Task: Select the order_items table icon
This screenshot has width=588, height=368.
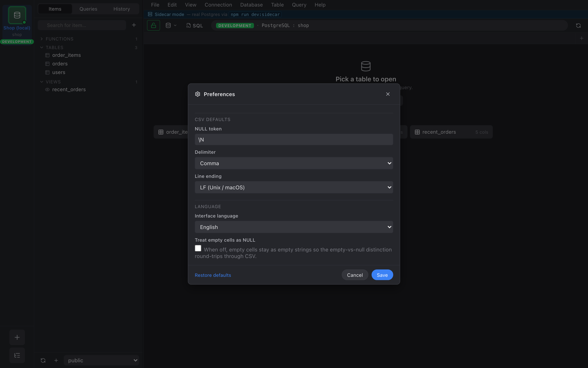Action: coord(47,55)
